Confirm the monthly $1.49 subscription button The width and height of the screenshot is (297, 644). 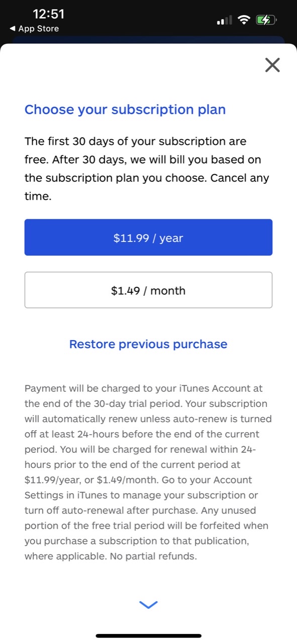(148, 290)
